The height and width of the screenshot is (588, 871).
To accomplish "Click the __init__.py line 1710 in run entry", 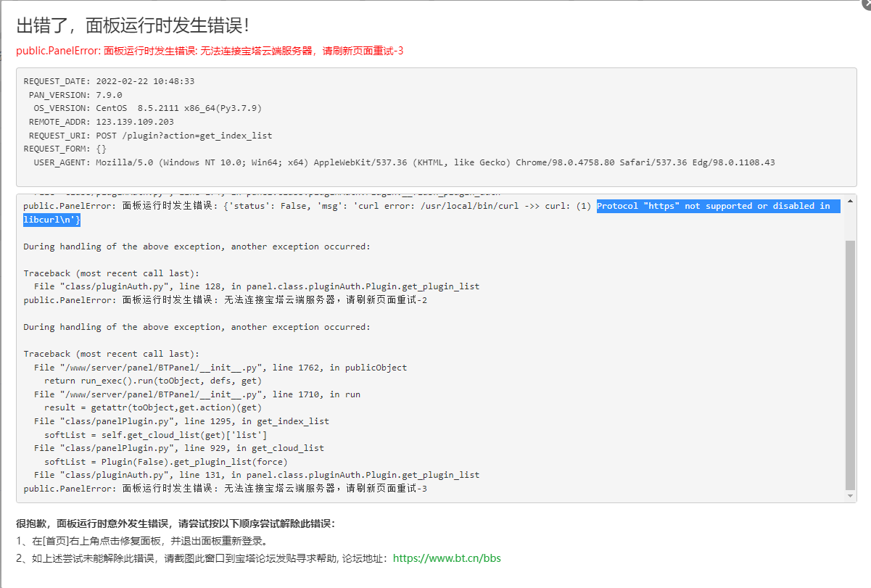I will pos(197,394).
